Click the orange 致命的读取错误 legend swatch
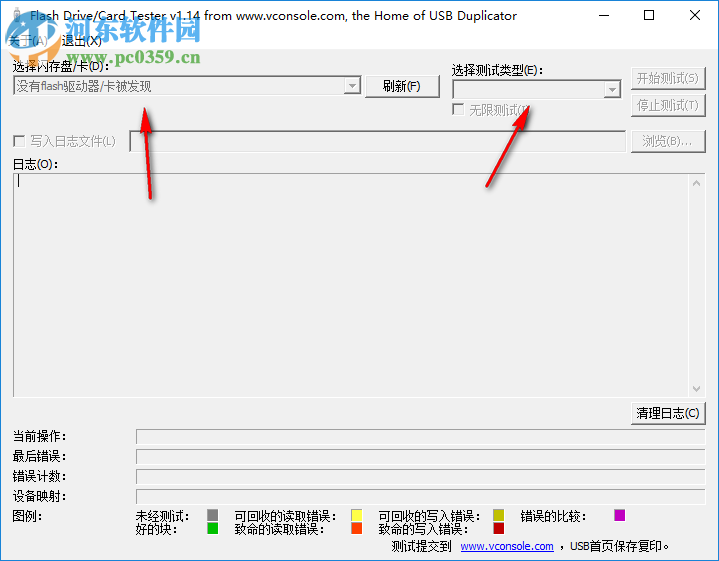This screenshot has height=561, width=719. 356,528
